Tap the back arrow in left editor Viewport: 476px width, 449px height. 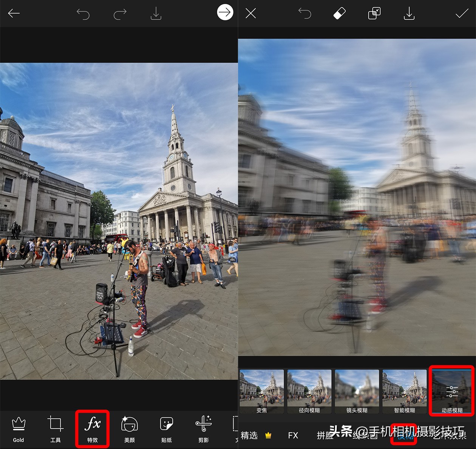14,14
